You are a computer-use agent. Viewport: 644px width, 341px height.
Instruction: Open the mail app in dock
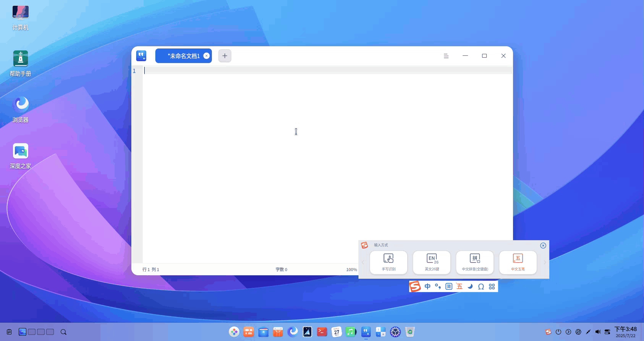point(307,332)
